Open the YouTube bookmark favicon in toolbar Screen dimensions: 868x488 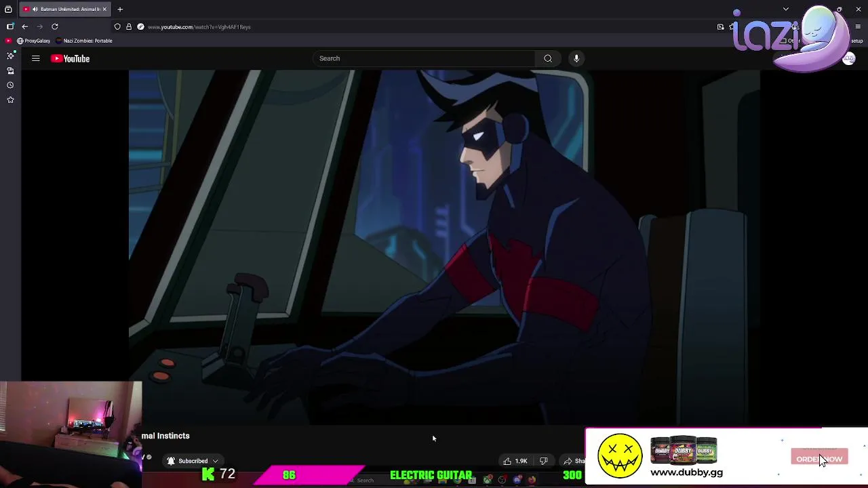tap(8, 41)
